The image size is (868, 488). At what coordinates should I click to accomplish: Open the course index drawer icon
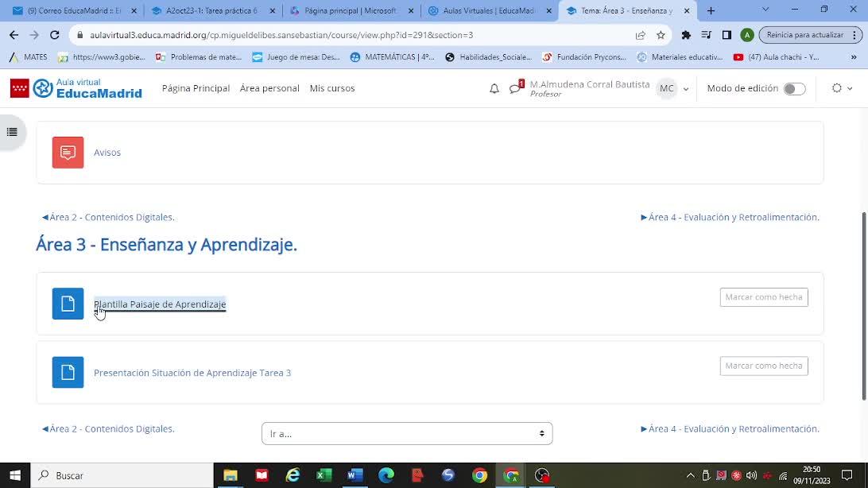coord(12,132)
